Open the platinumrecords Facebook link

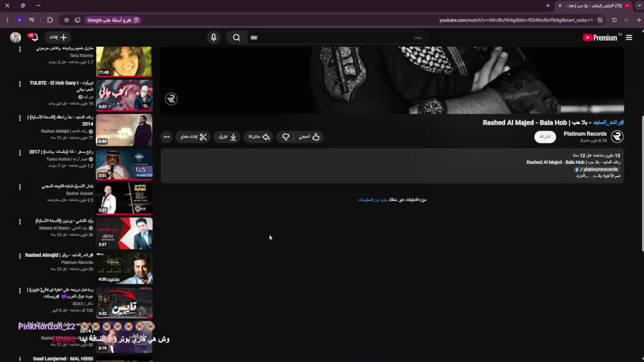click(597, 169)
